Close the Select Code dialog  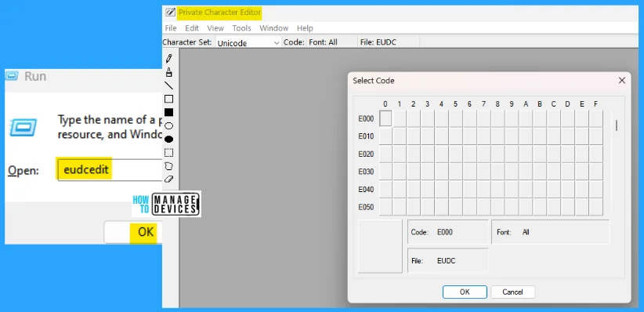point(622,81)
